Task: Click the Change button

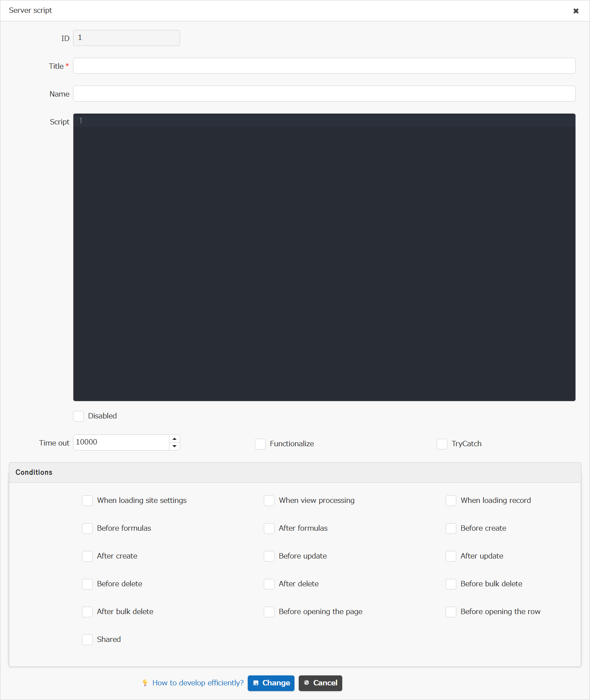Action: click(271, 683)
